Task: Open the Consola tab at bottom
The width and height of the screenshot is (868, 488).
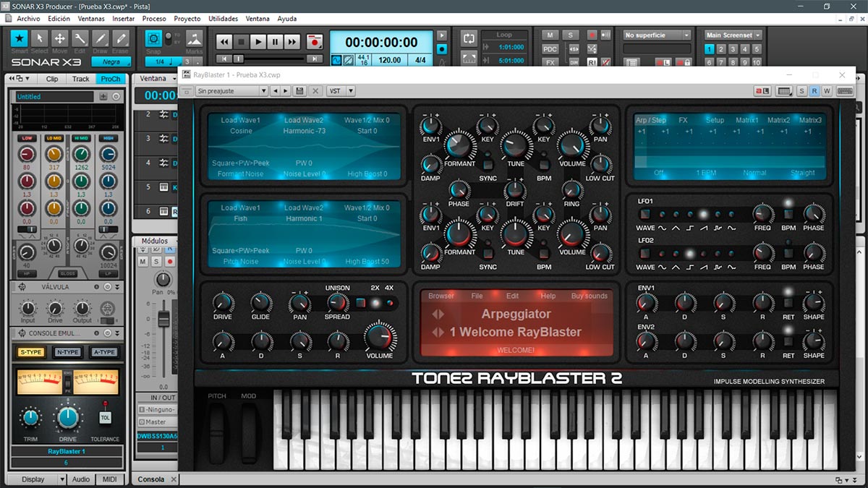Action: (x=151, y=479)
